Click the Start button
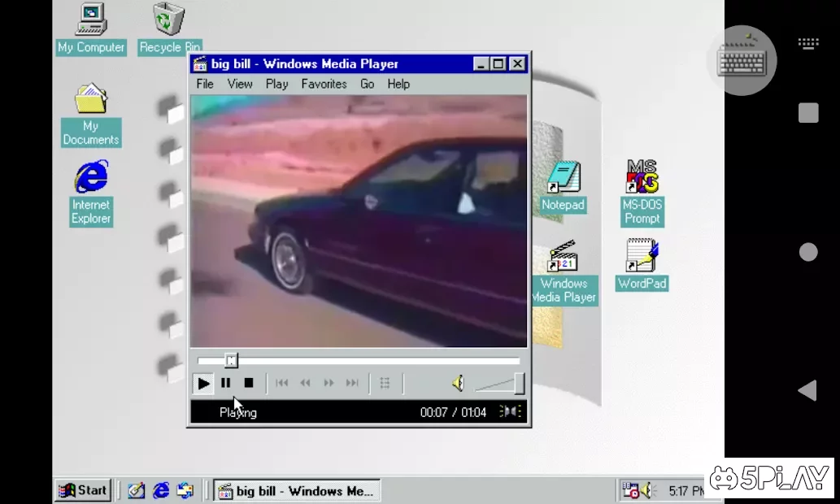The image size is (840, 504). [x=82, y=490]
